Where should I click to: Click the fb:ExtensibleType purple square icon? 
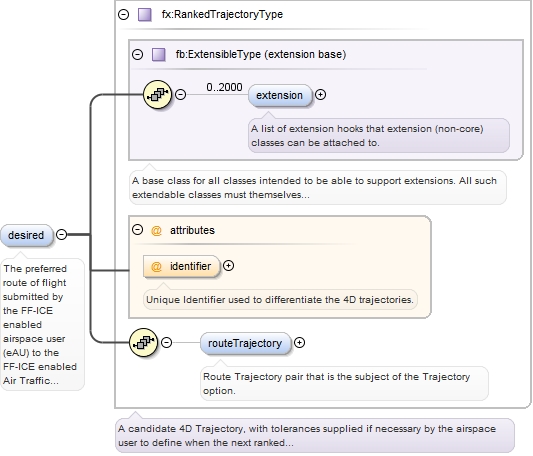pos(159,54)
